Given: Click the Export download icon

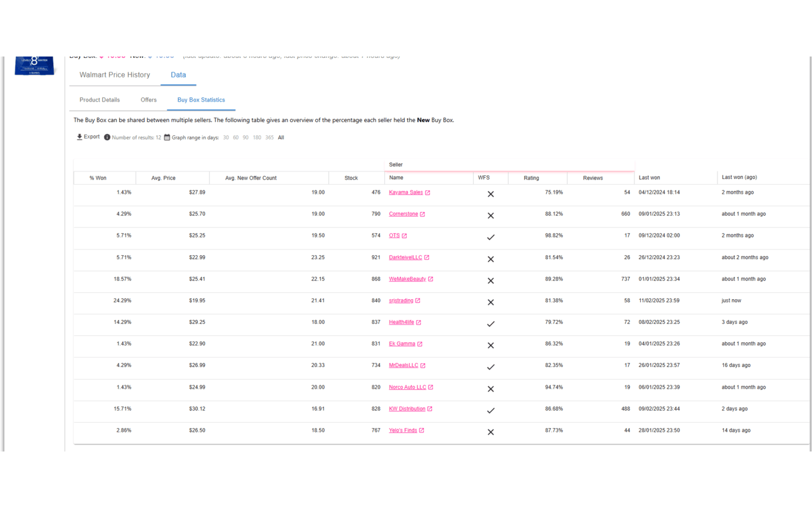Looking at the screenshot, I should 79,137.
